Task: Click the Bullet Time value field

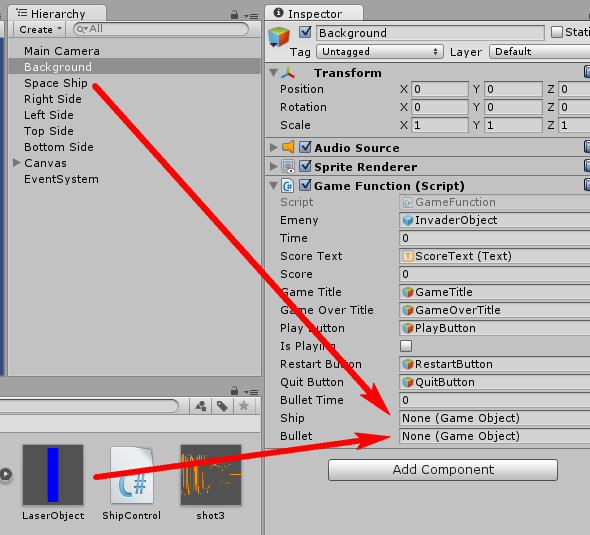Action: tap(494, 400)
